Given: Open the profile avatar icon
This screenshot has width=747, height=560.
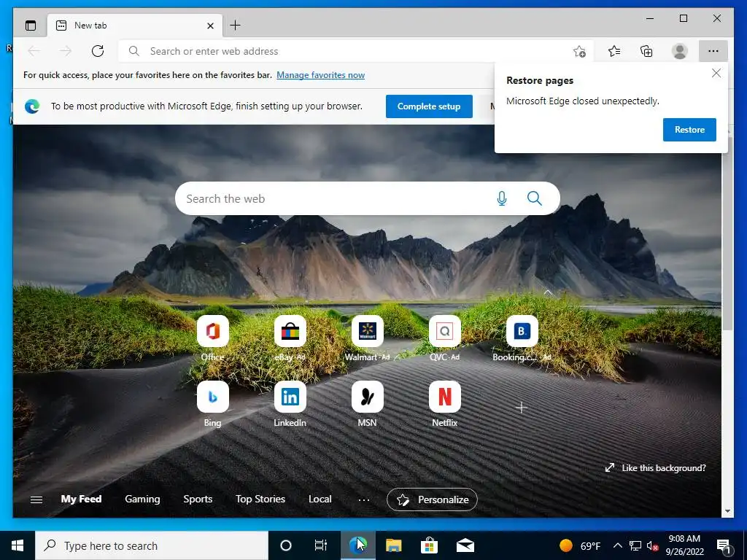Looking at the screenshot, I should click(680, 51).
